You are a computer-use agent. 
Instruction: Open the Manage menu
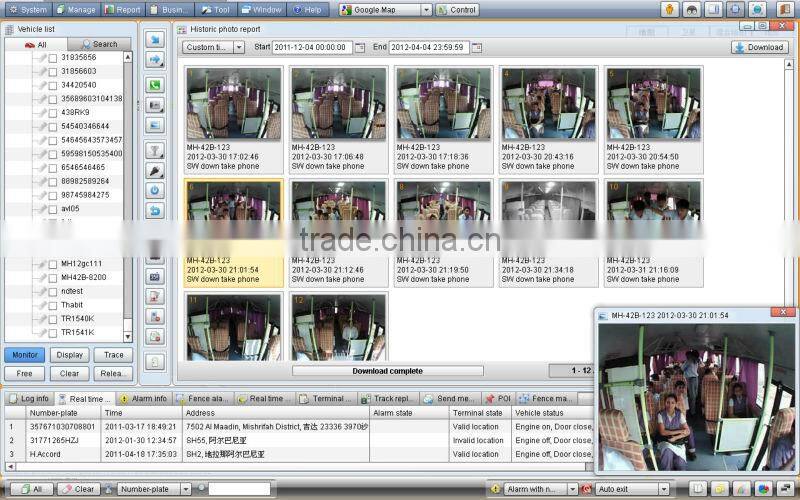tap(76, 10)
